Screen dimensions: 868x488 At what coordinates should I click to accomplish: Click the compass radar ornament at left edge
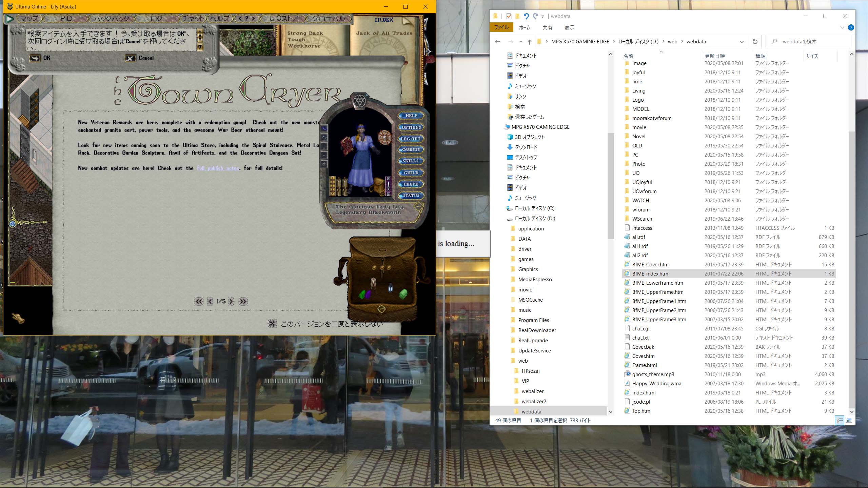pyautogui.click(x=13, y=223)
